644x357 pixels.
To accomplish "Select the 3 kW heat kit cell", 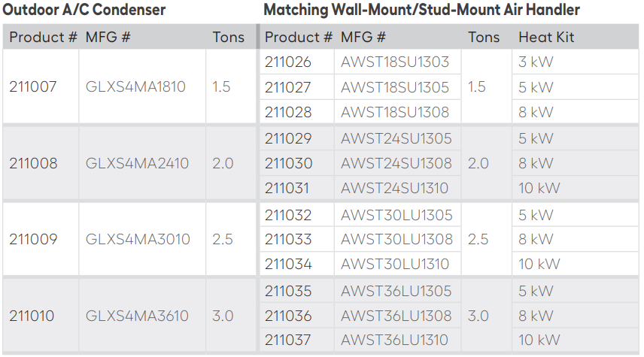I will [x=536, y=62].
